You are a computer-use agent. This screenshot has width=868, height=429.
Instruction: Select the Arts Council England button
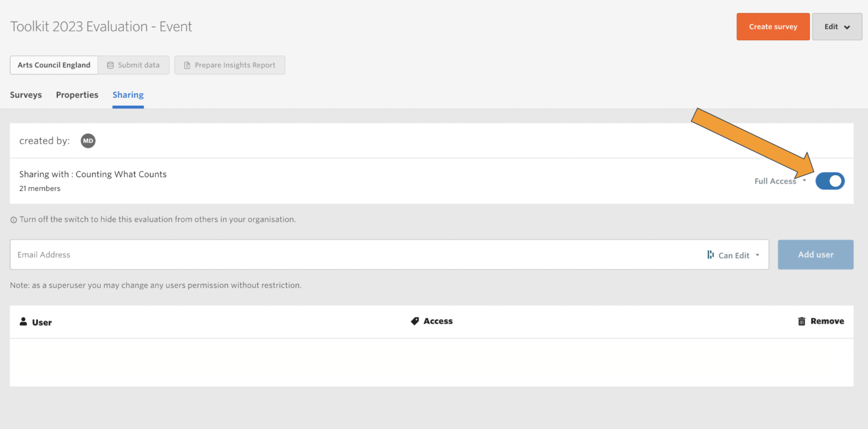(54, 65)
